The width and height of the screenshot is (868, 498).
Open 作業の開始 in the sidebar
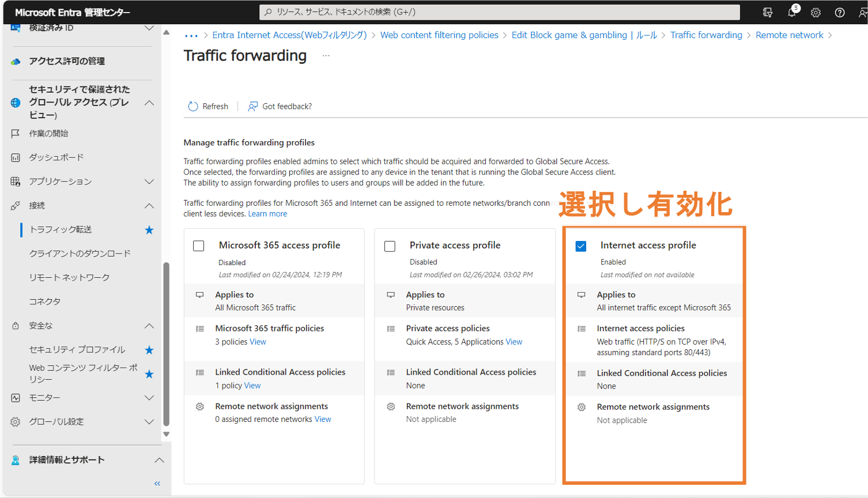pyautogui.click(x=49, y=134)
